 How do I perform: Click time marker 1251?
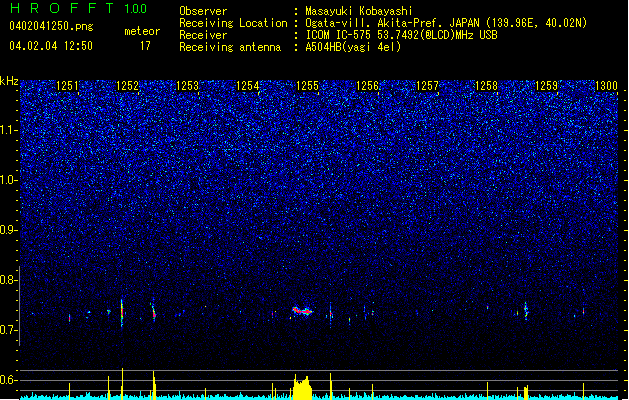pyautogui.click(x=67, y=86)
